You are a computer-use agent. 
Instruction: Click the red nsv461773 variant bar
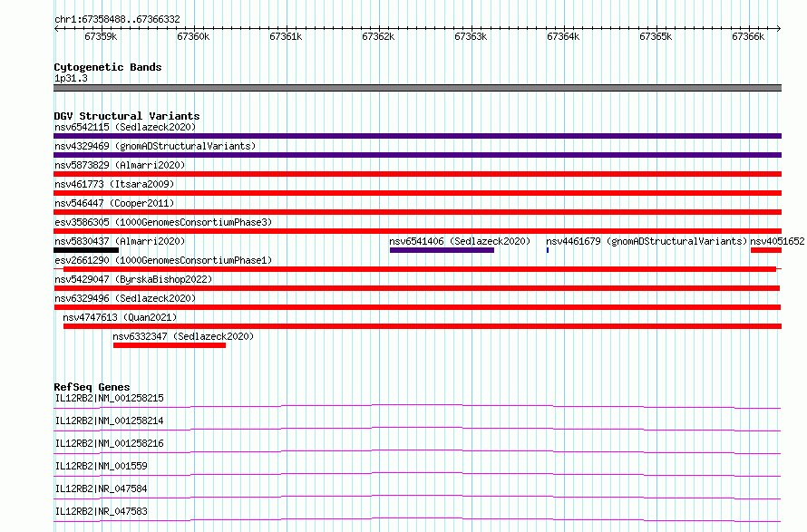(417, 193)
